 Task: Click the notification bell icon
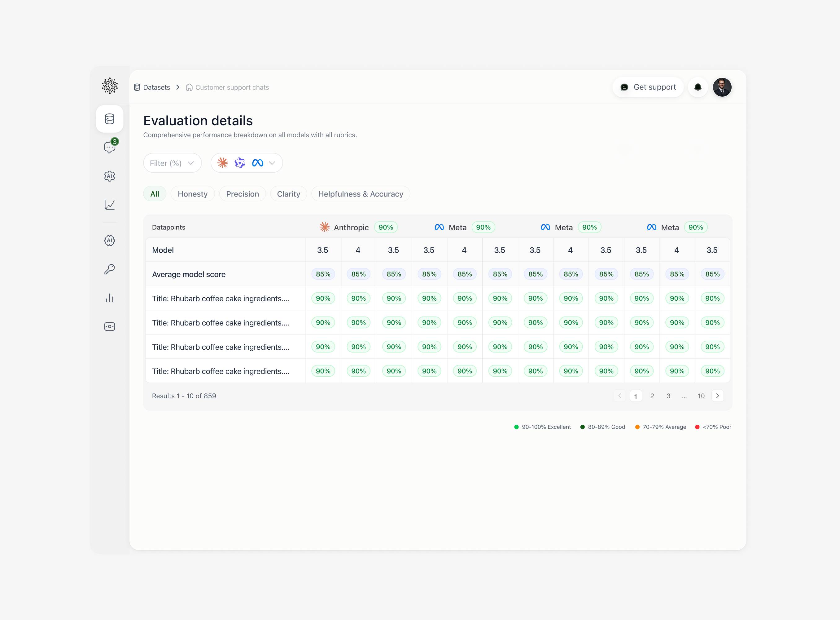(x=698, y=87)
